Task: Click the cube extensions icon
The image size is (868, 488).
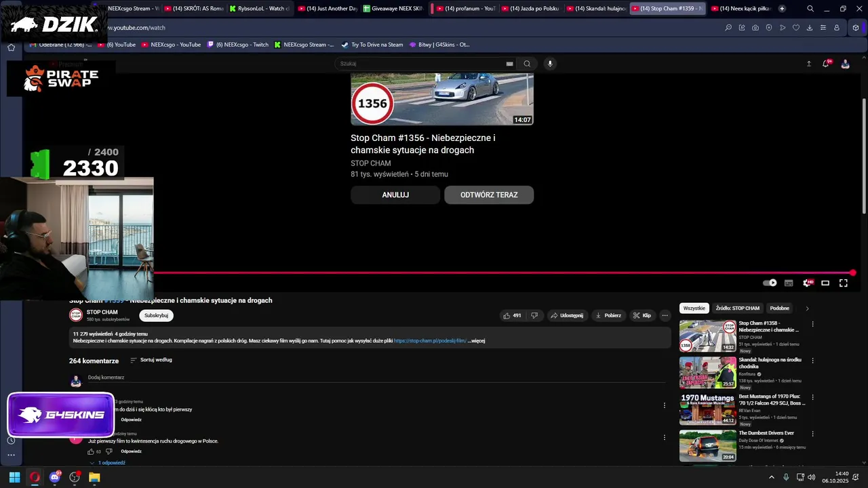Action: 856,28
